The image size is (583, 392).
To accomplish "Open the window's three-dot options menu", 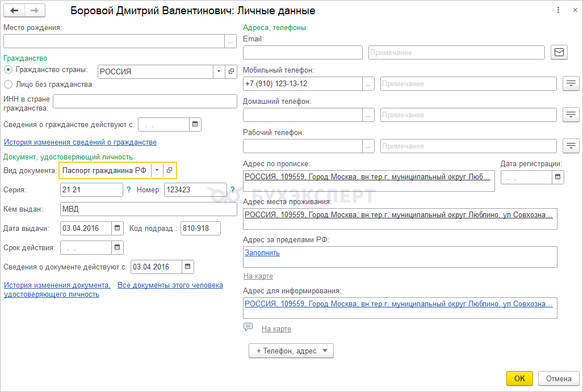I will point(559,11).
